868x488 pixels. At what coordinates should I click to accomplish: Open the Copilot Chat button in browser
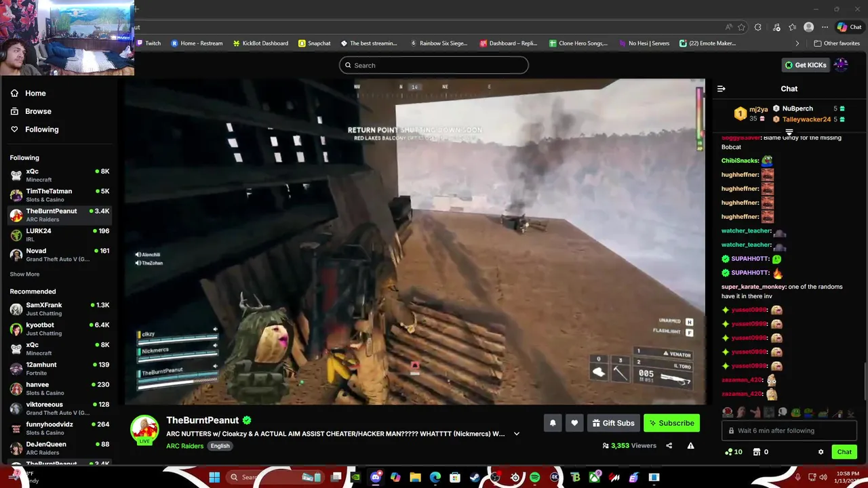(x=850, y=27)
